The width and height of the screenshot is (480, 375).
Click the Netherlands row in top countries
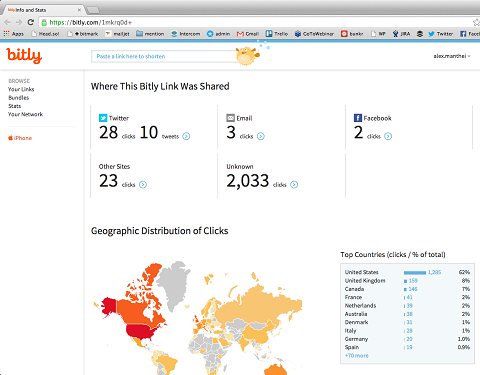[407, 306]
